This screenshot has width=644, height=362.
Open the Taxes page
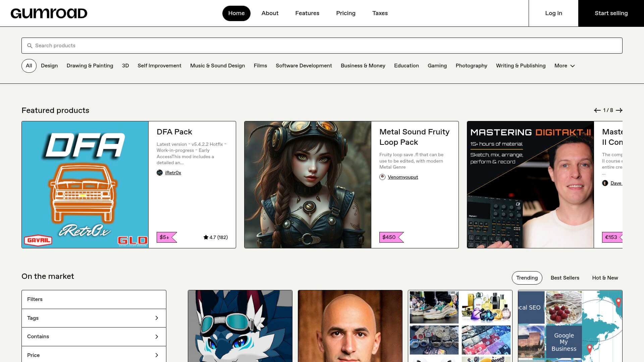pos(380,13)
